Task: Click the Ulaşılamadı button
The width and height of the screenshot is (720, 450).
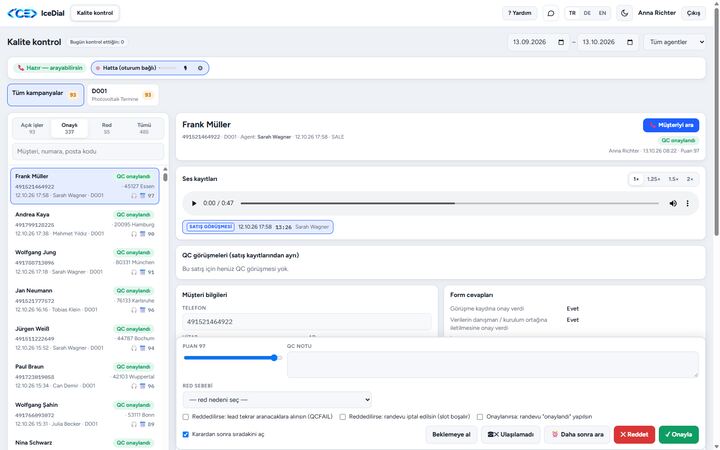Action: [x=511, y=434]
